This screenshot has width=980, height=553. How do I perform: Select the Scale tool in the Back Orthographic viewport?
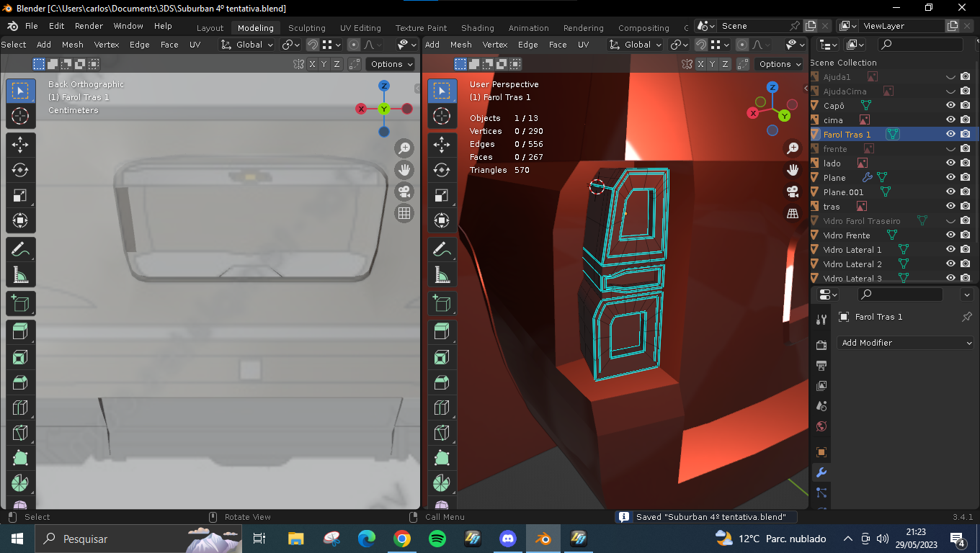click(x=20, y=195)
